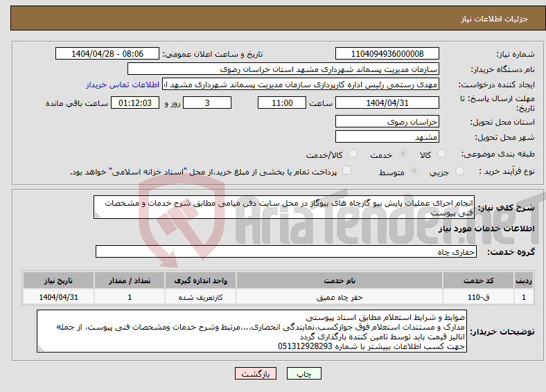Click the buyer organization name field
This screenshot has height=392, width=546.
tap(283, 69)
